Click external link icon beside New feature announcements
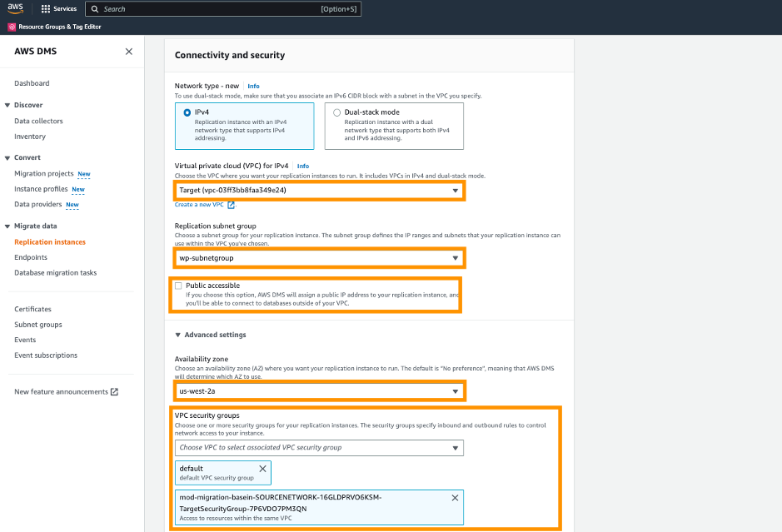 114,392
